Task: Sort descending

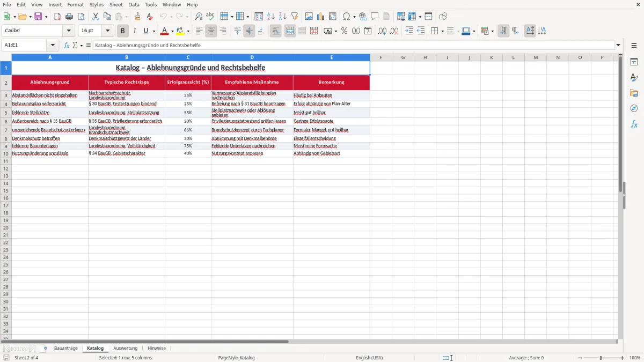Action: click(x=282, y=17)
